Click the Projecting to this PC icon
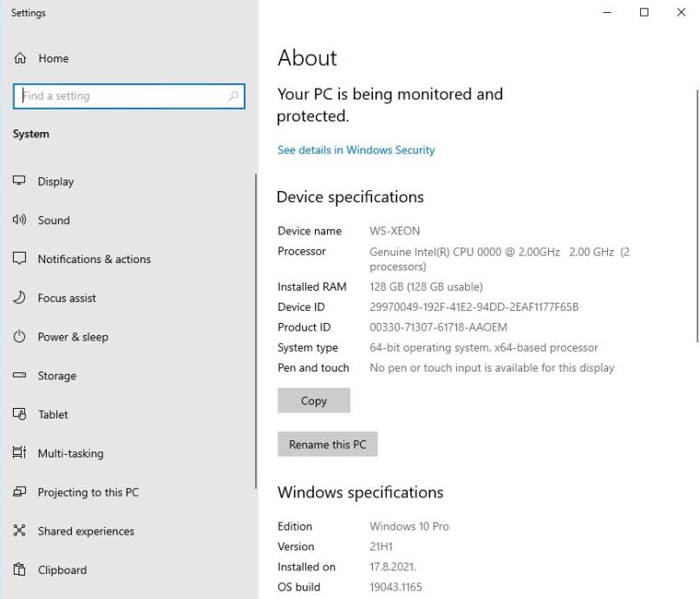 [x=20, y=492]
